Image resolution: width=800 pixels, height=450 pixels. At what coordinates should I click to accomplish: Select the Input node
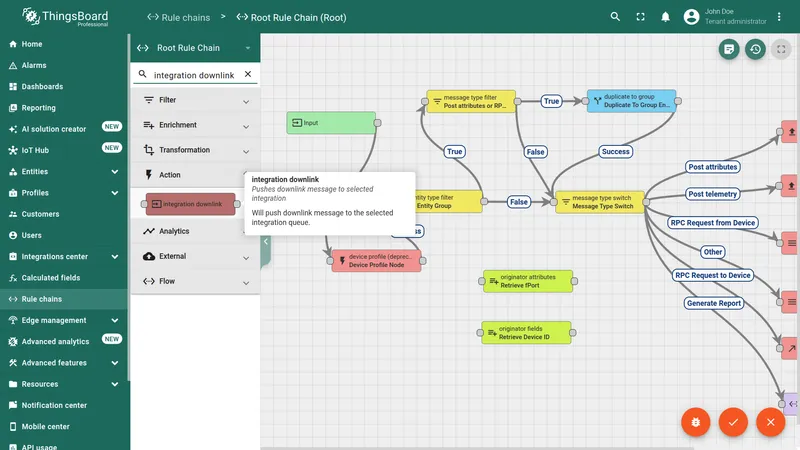[331, 123]
